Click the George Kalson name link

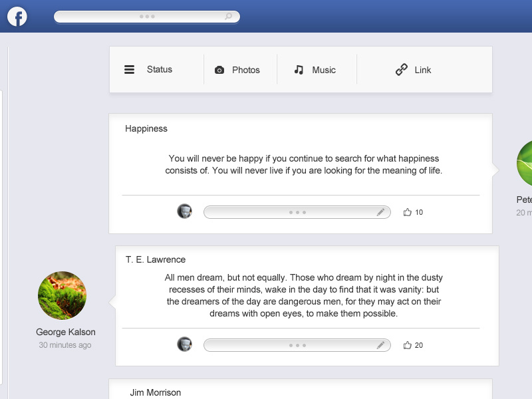click(x=65, y=332)
